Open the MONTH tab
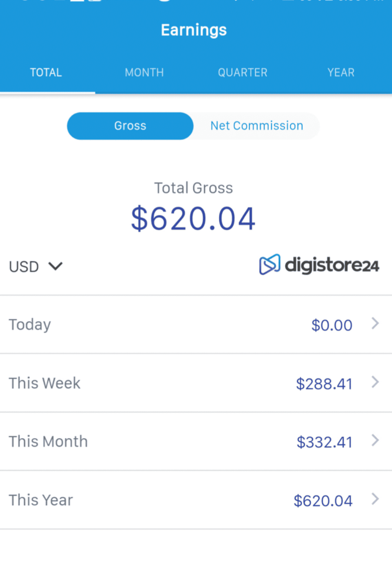 [144, 72]
